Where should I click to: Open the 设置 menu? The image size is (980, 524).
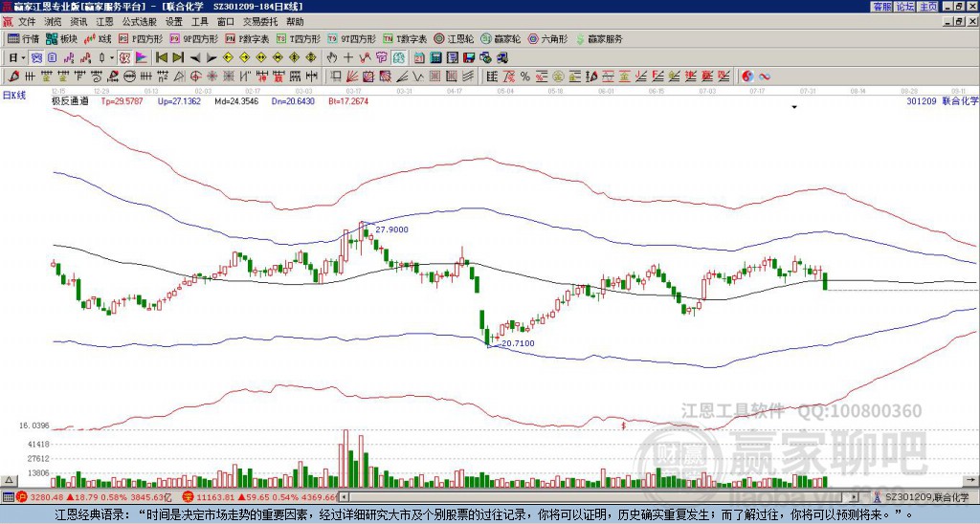(174, 22)
